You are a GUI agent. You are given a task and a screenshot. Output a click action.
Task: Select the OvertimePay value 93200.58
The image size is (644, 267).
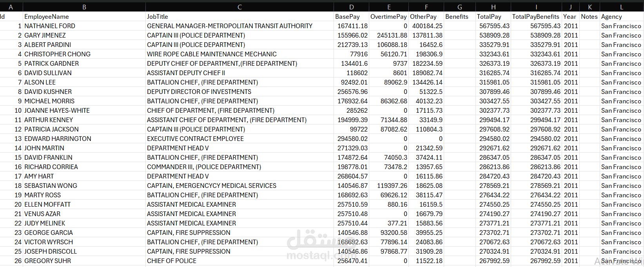click(389, 233)
